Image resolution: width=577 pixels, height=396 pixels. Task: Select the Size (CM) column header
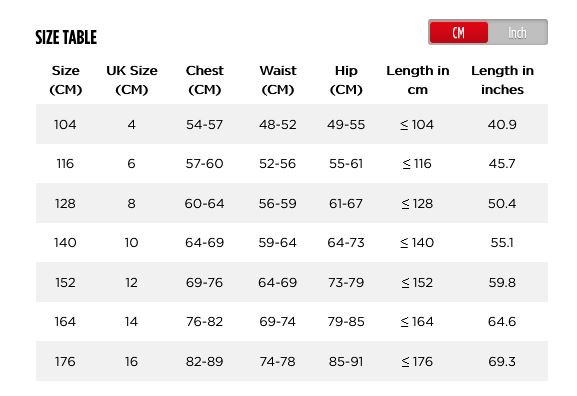66,80
